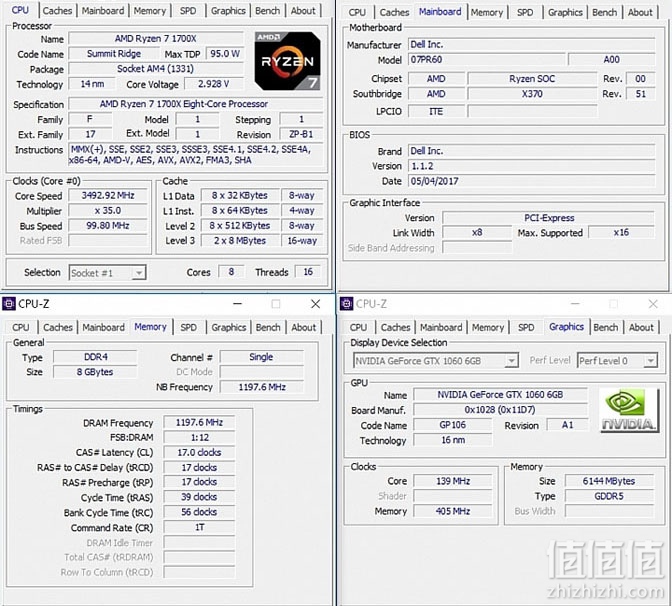Click the processor Name field AMD Ryzen 7 1700X
This screenshot has width=672, height=606.
pos(156,39)
